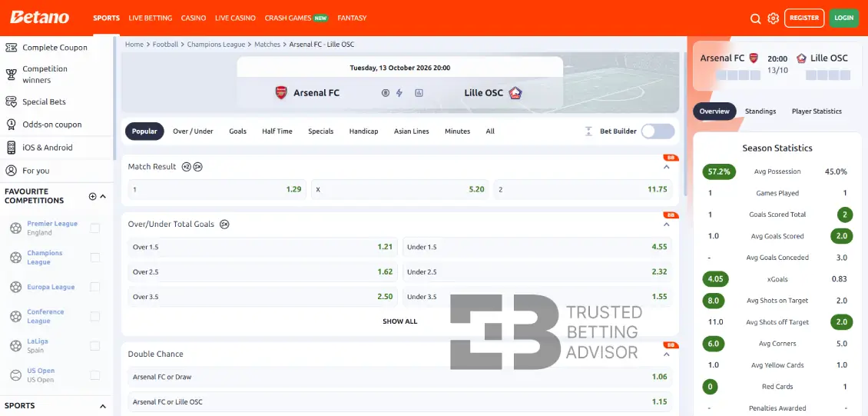868x416 pixels.
Task: Open Odds-on coupon sidebar icon
Action: click(11, 125)
